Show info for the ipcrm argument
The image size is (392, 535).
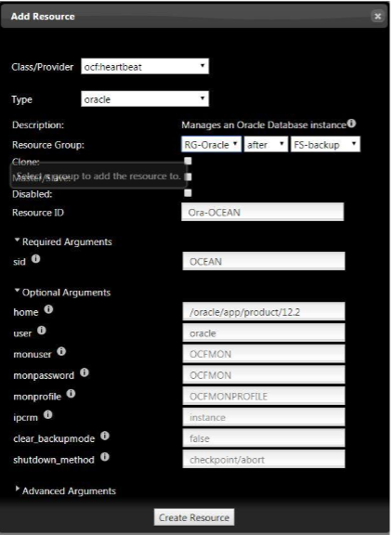click(48, 414)
